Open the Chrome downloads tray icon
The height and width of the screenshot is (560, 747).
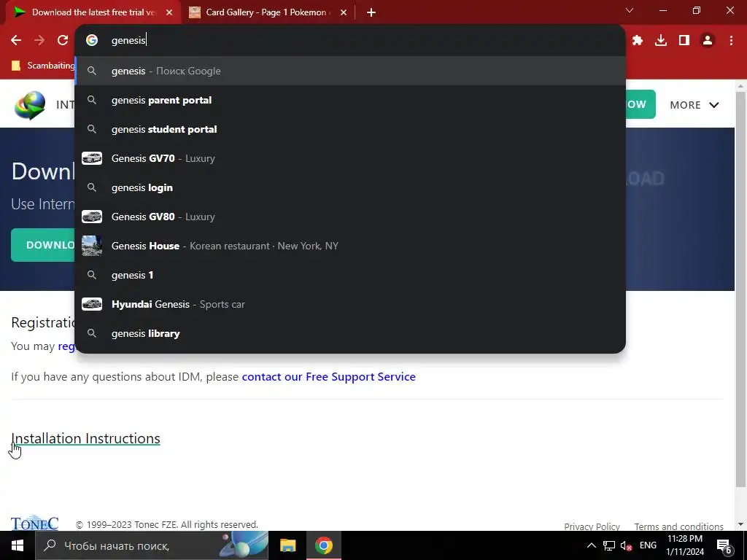pos(661,41)
